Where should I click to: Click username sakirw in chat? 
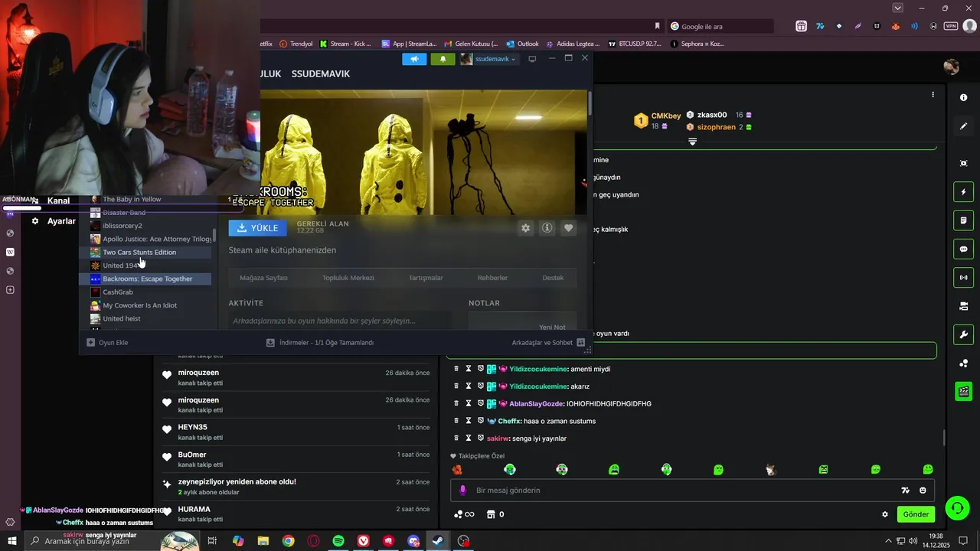498,439
